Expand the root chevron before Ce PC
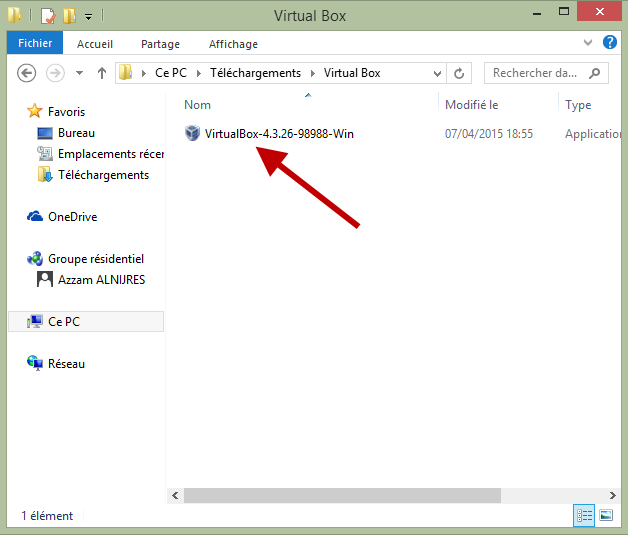Image resolution: width=628 pixels, height=535 pixels. [144, 73]
